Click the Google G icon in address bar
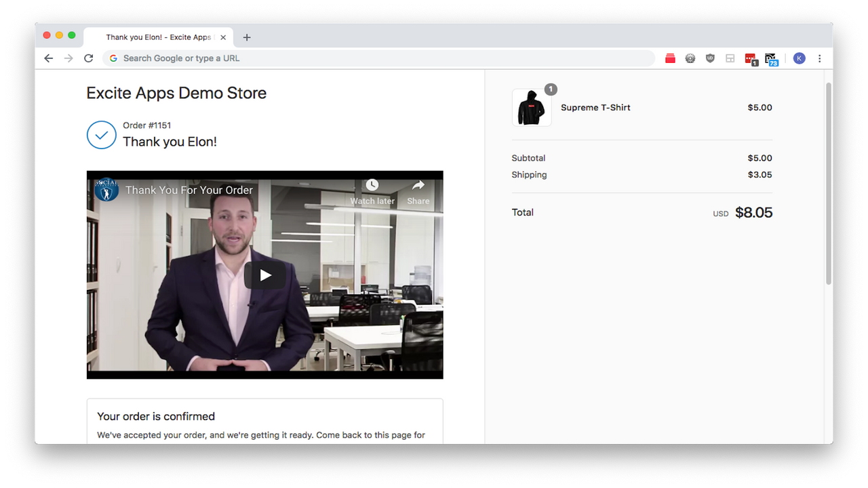This screenshot has height=488, width=868. [113, 58]
